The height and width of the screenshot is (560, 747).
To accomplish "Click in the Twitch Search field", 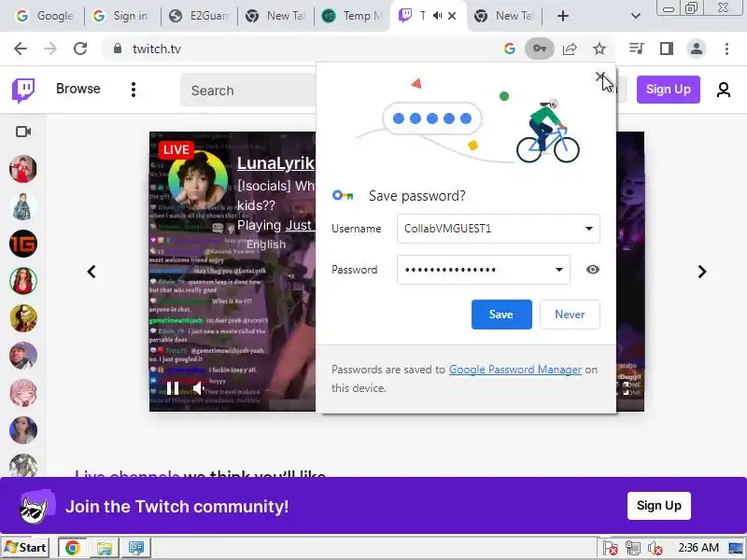I will [248, 90].
